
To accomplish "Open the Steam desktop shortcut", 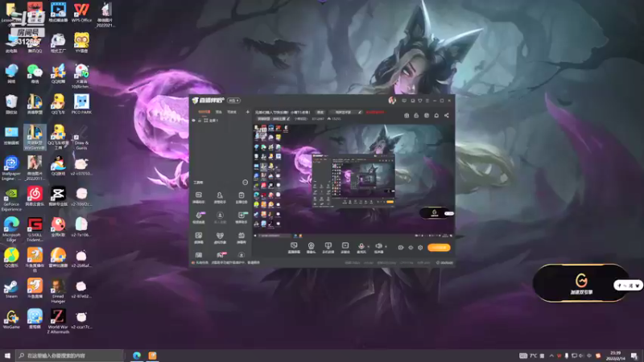I will (11, 289).
